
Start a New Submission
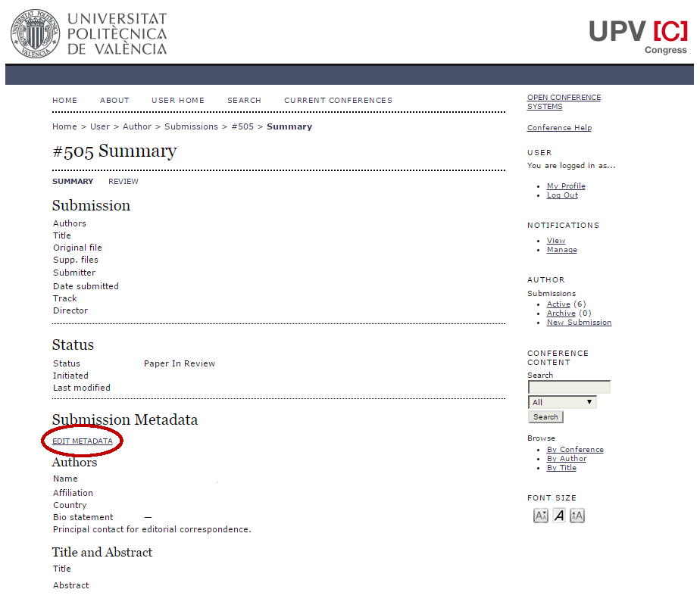579,322
